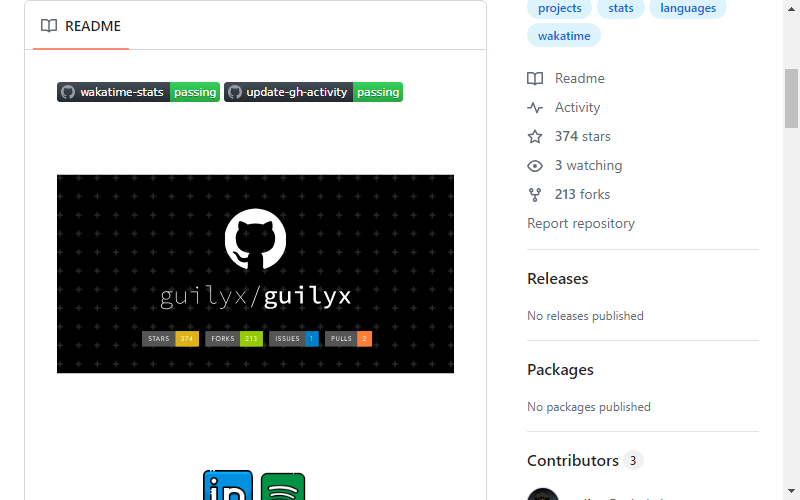Click the README book icon
The height and width of the screenshot is (500, 800).
point(49,26)
